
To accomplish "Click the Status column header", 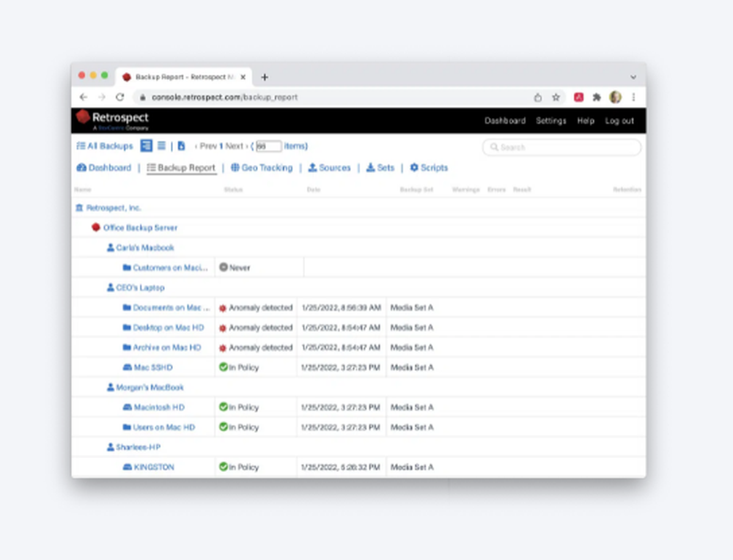I will click(x=233, y=189).
